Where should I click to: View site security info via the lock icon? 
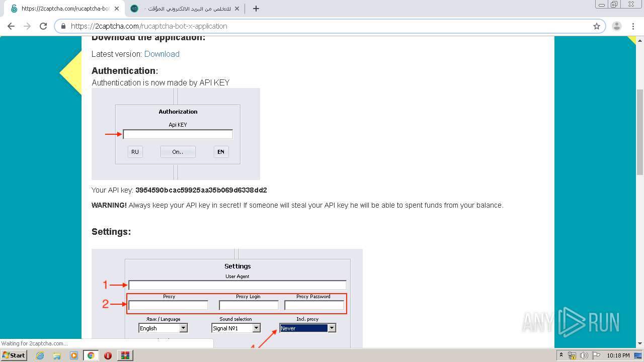coord(63,26)
